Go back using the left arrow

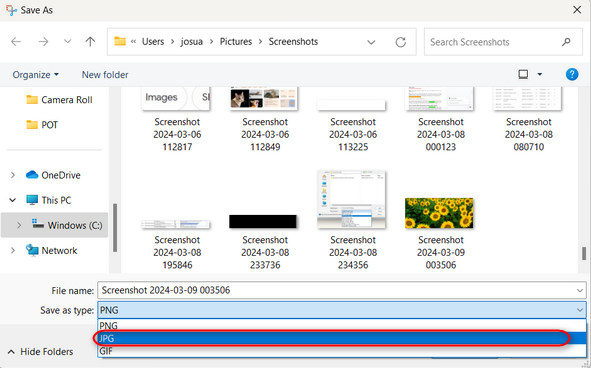point(16,42)
